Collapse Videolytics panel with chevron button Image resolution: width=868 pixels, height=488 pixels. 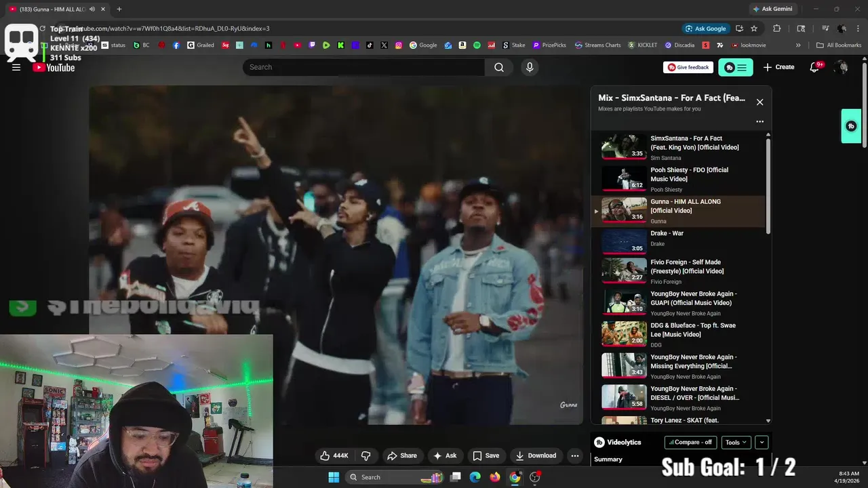762,443
